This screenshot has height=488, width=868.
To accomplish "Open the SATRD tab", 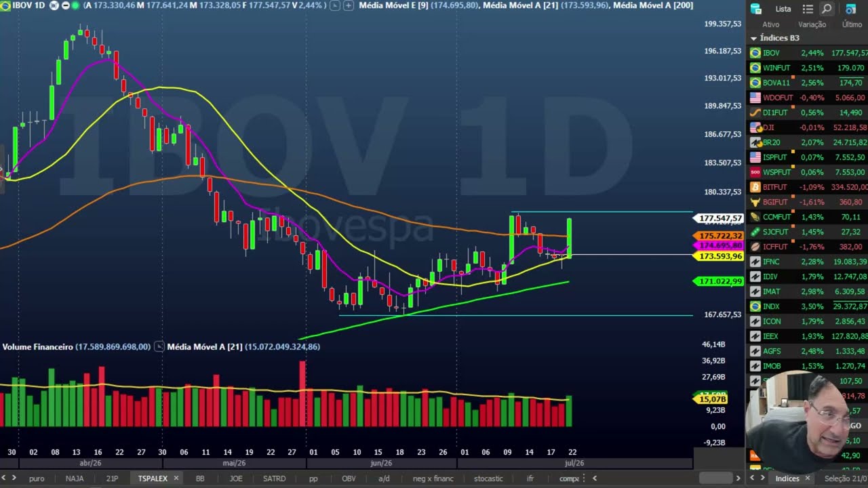I will pyautogui.click(x=274, y=479).
